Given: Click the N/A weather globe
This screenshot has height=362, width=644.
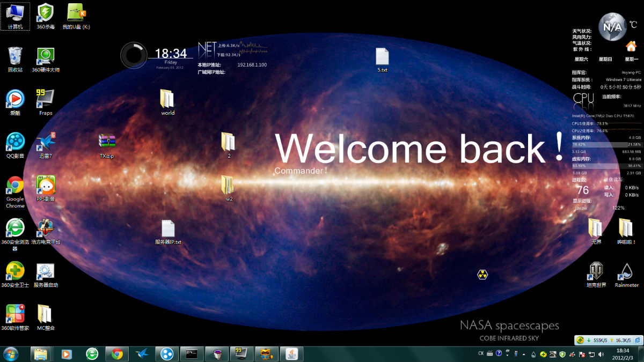Looking at the screenshot, I should coord(612,27).
